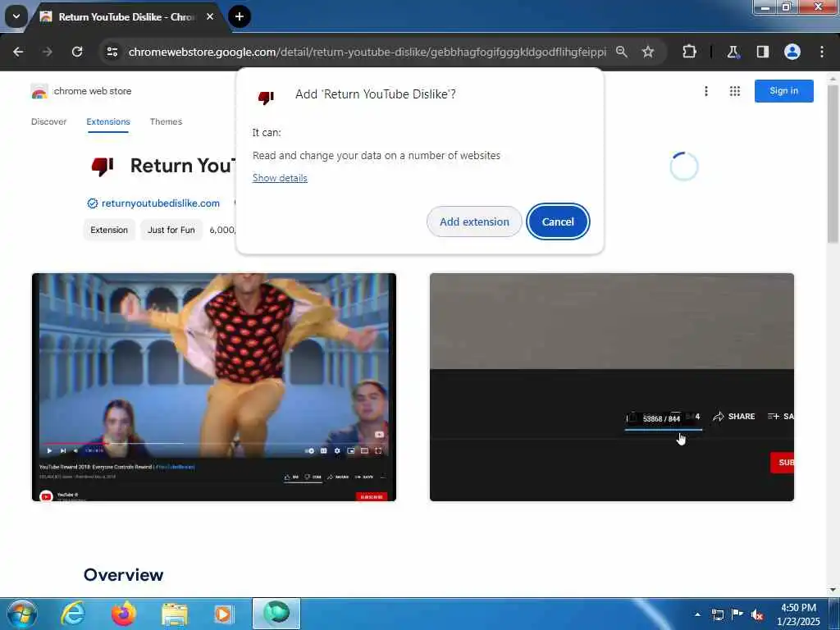The height and width of the screenshot is (630, 840).
Task: Open the Extensions puzzle menu
Action: click(x=689, y=52)
